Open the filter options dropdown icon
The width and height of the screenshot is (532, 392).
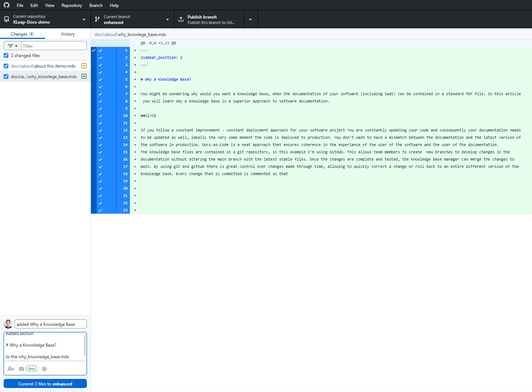13,46
